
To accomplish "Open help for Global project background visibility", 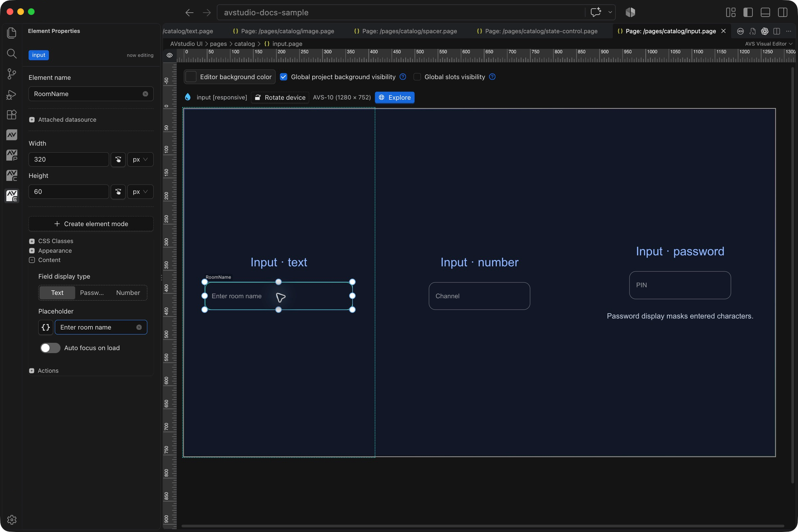I will [403, 77].
